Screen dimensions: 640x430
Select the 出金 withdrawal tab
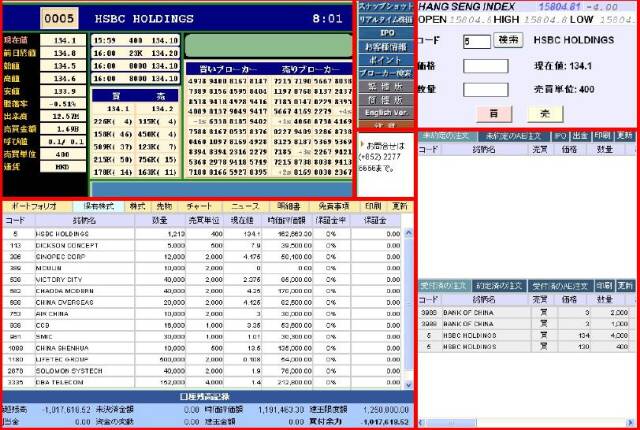pyautogui.click(x=580, y=136)
